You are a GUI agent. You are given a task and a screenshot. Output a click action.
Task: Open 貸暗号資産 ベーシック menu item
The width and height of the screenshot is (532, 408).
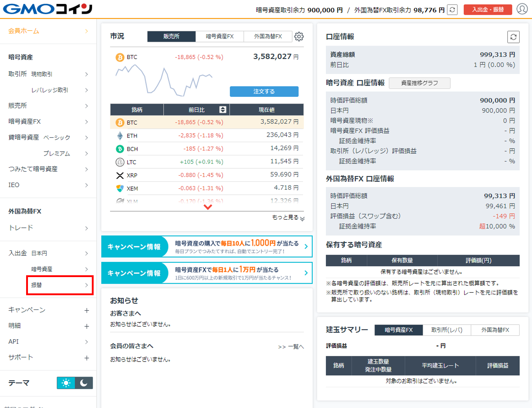coord(48,137)
